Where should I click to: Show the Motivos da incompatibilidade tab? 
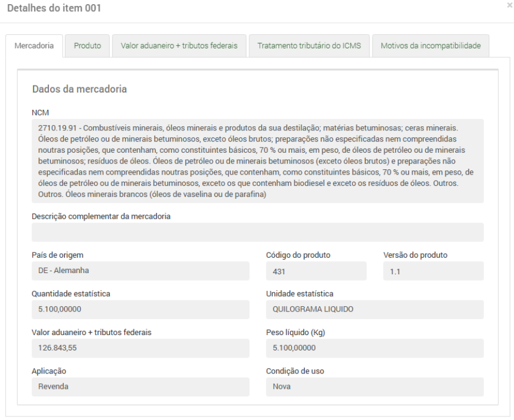pos(430,46)
